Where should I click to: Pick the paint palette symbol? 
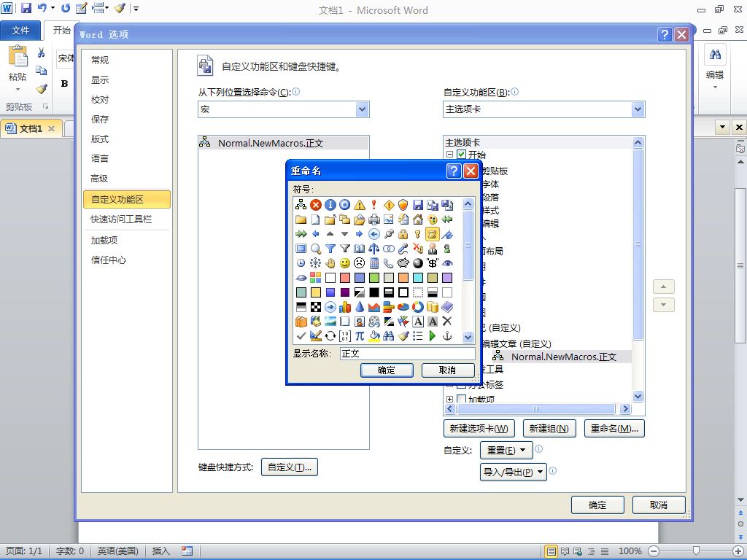[x=433, y=219]
